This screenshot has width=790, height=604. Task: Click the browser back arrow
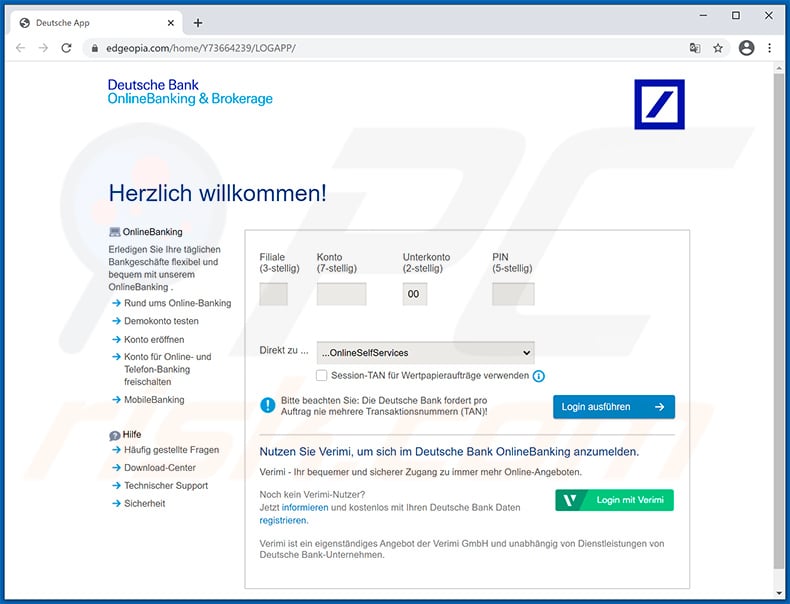click(20, 48)
